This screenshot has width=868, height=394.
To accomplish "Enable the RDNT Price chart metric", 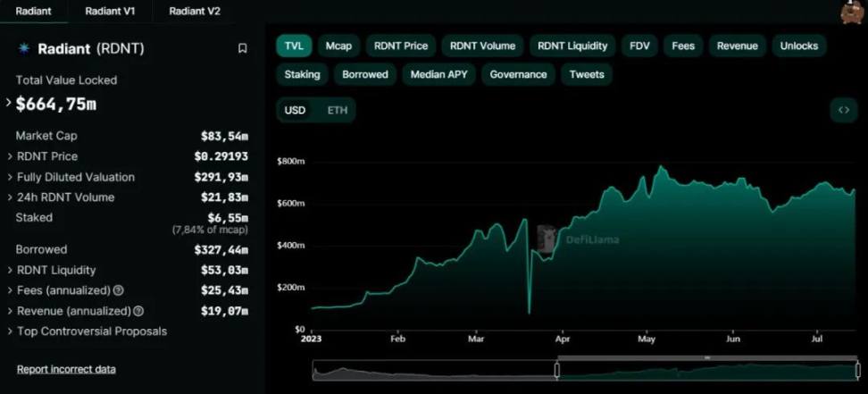I will tap(401, 46).
